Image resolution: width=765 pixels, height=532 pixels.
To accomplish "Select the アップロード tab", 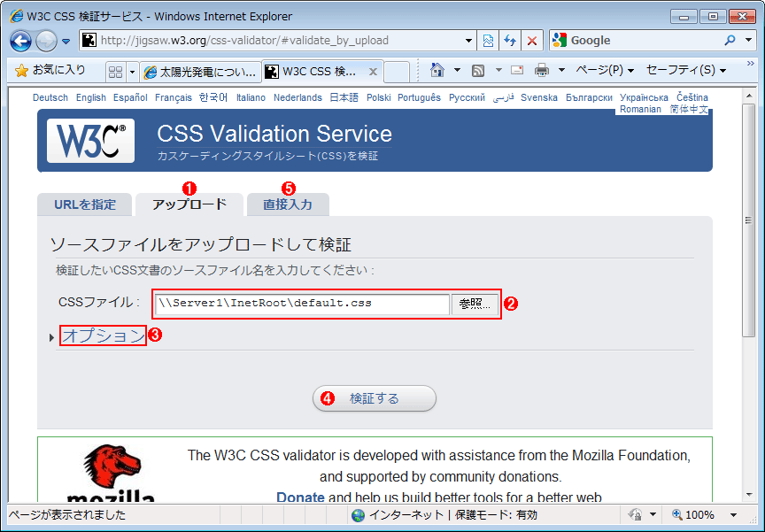I will click(189, 204).
